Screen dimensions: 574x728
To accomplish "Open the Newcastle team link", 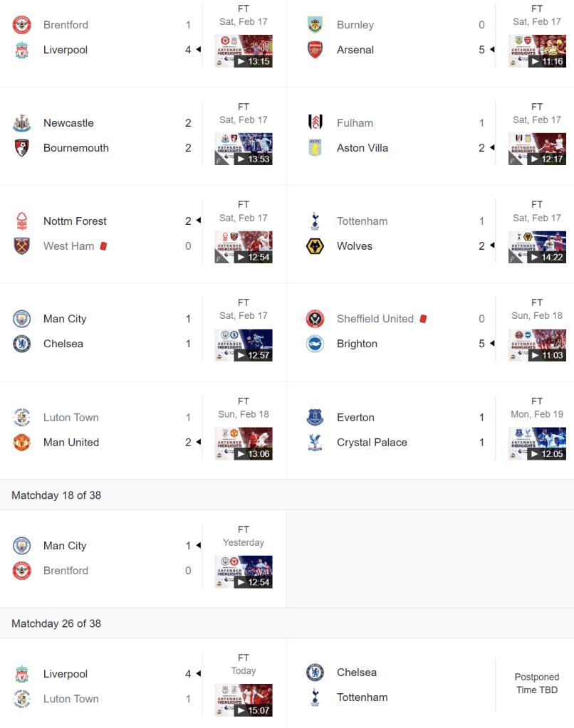I will point(68,123).
